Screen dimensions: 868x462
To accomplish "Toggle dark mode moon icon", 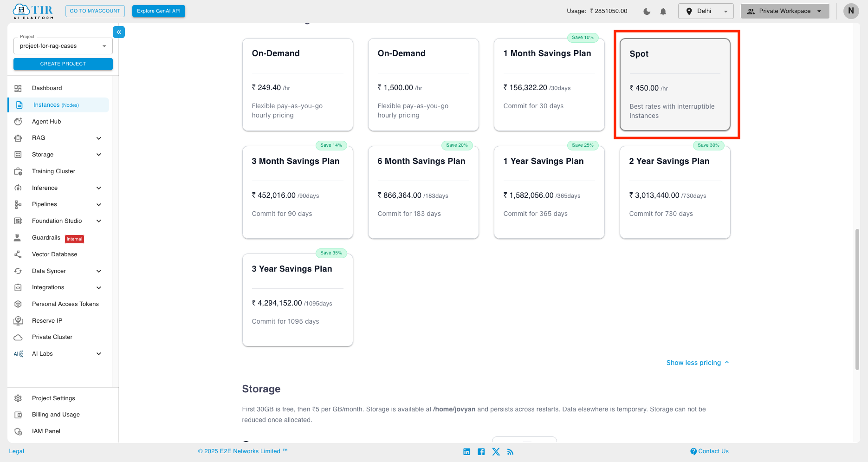I will [x=647, y=11].
